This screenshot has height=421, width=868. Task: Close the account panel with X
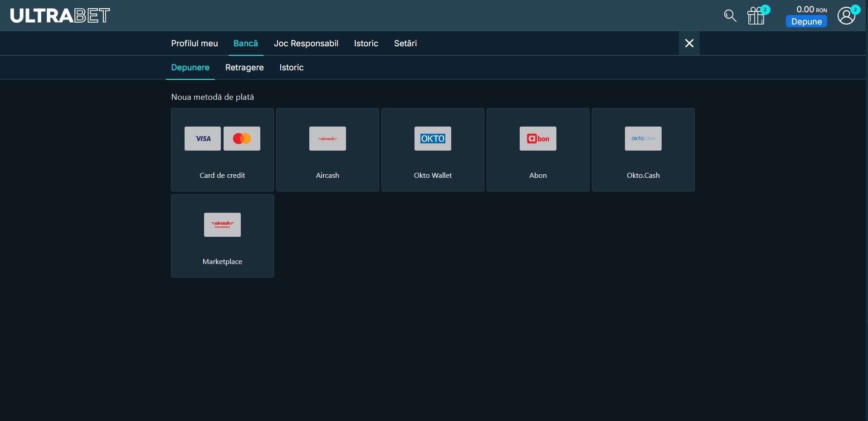pyautogui.click(x=689, y=43)
